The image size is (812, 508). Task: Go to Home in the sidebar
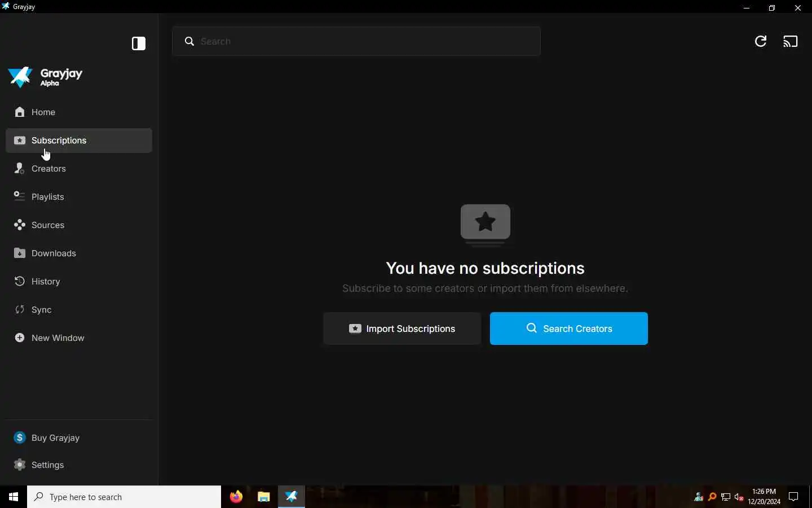click(79, 112)
